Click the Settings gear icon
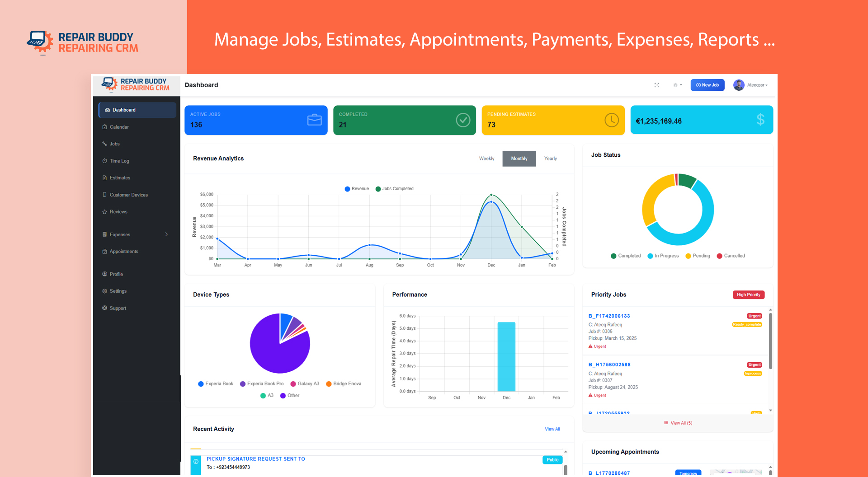This screenshot has height=477, width=868. pos(105,291)
